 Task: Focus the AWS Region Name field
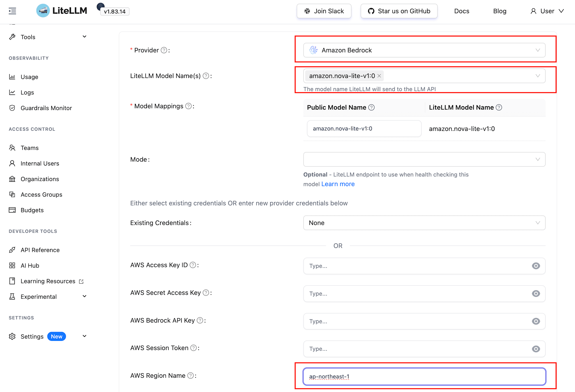tap(424, 376)
